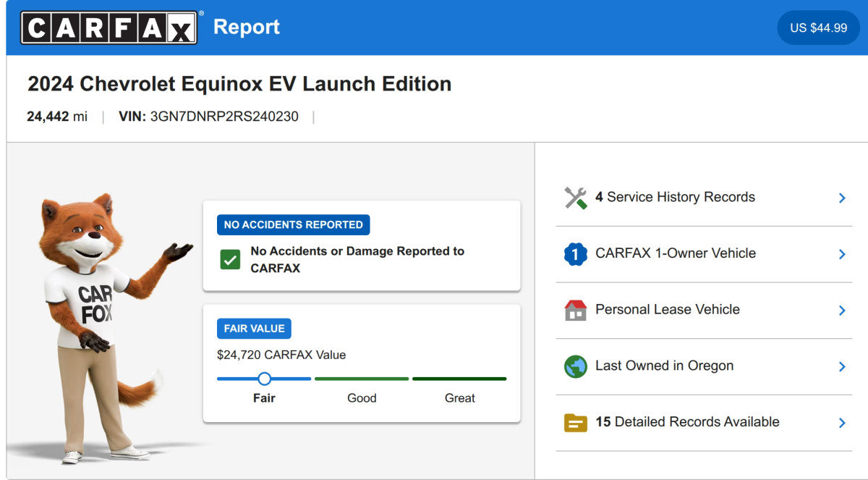The height and width of the screenshot is (480, 868).
Task: Click the Fair value slider handle
Action: pos(264,379)
